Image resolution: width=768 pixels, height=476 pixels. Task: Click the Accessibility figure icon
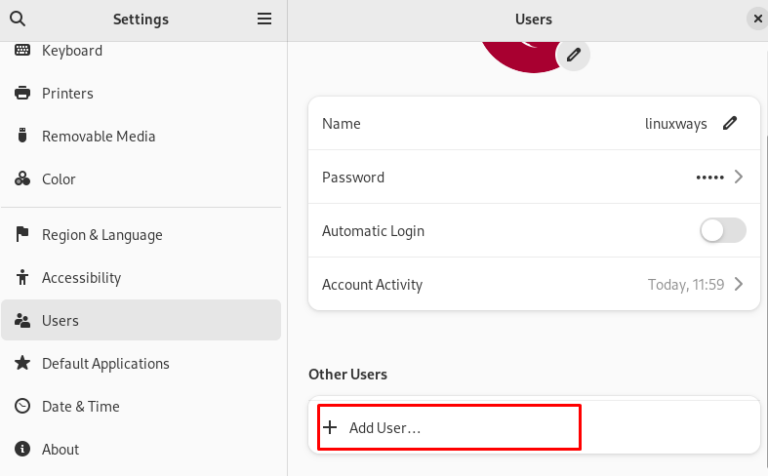(22, 278)
